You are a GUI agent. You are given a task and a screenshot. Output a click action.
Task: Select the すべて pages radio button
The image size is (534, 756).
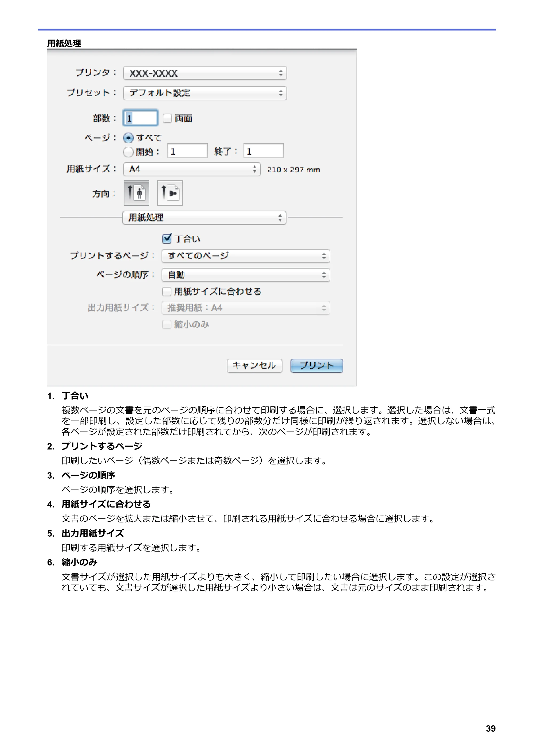point(128,138)
